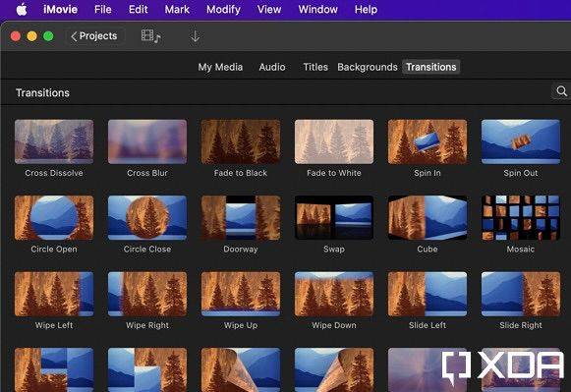Select the Cross Blur transition thumbnail
This screenshot has height=392, width=571.
[x=147, y=141]
